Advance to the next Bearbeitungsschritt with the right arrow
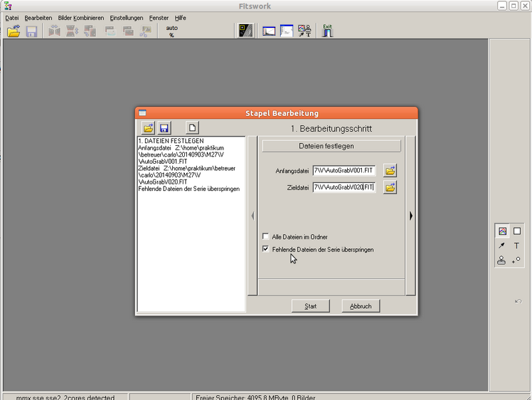The image size is (532, 400). 412,216
